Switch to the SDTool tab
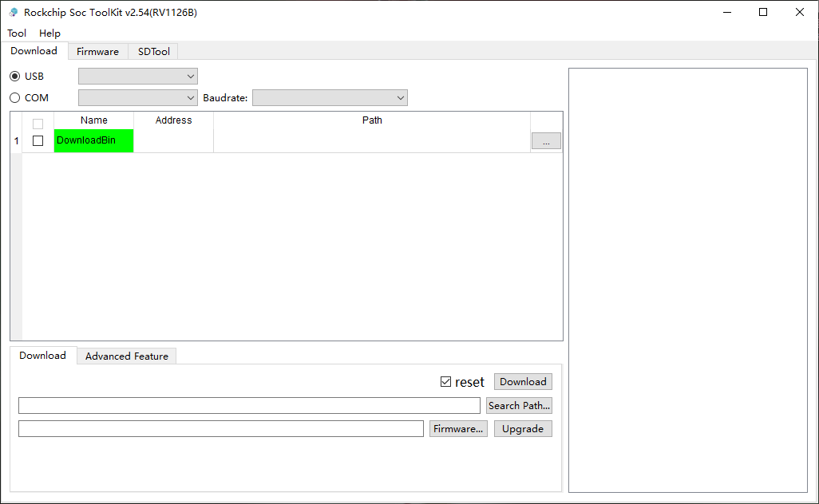The width and height of the screenshot is (819, 504). tap(153, 51)
